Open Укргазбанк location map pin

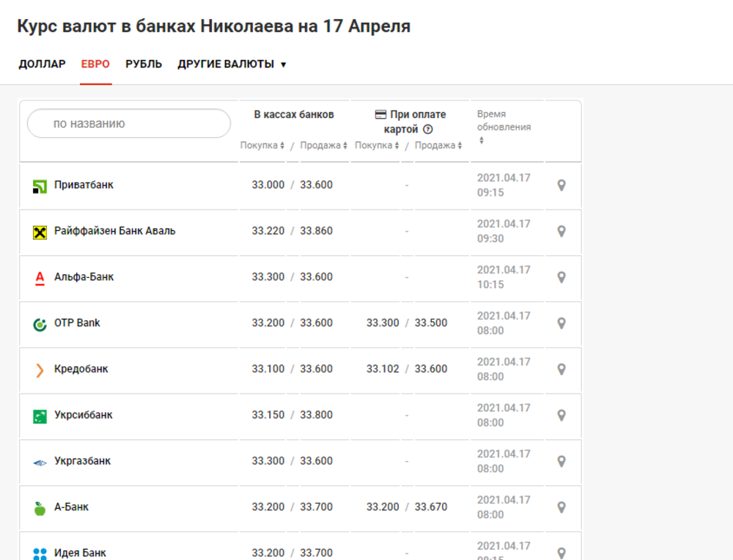click(x=561, y=461)
